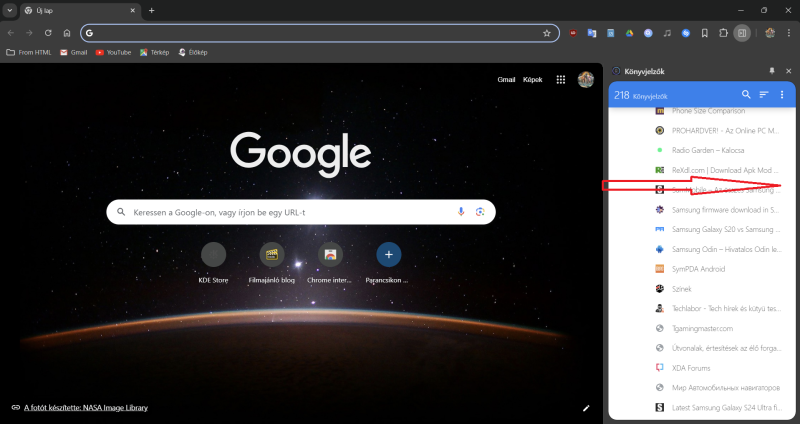800x424 pixels.
Task: Open the NASA Image Library photo credit link
Action: (x=86, y=408)
